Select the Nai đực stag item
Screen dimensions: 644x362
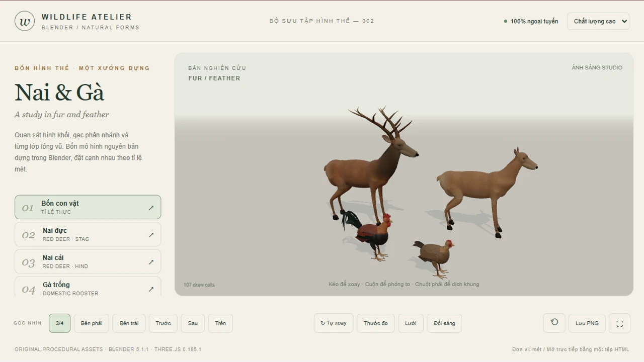pyautogui.click(x=88, y=234)
